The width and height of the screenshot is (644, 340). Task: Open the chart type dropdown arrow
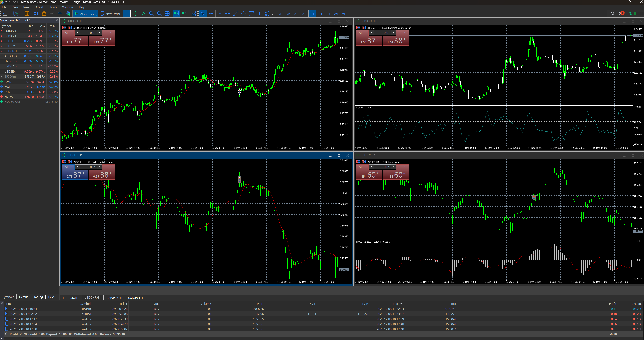[x=10, y=14]
